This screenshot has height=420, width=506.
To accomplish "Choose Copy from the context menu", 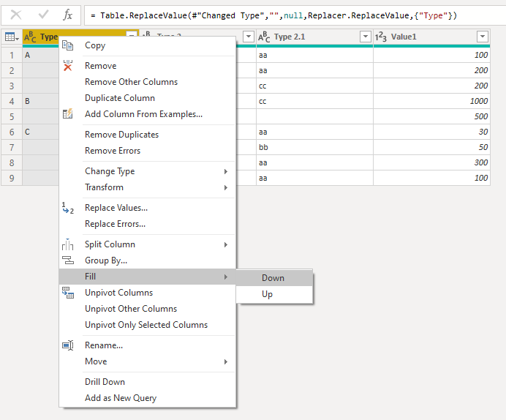I will tap(148, 45).
